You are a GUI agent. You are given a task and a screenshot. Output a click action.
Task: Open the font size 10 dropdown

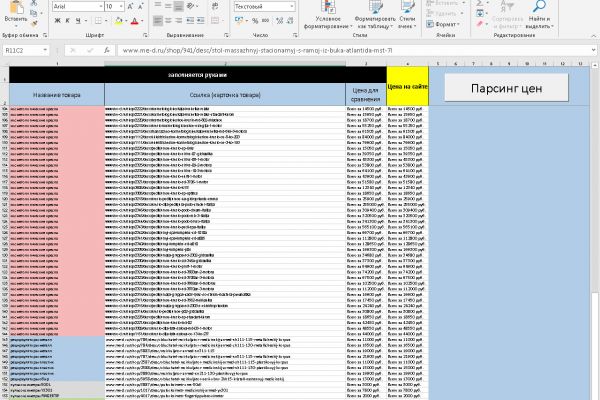[121, 7]
